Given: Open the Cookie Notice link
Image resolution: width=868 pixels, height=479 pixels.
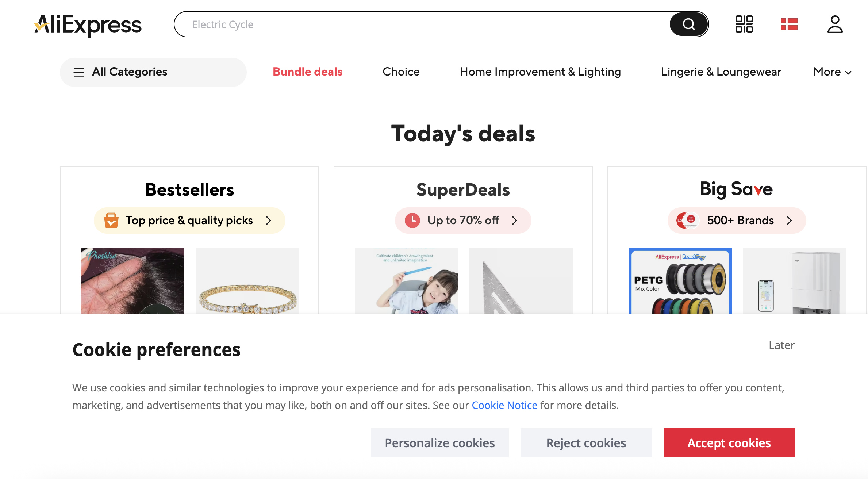Looking at the screenshot, I should point(504,405).
